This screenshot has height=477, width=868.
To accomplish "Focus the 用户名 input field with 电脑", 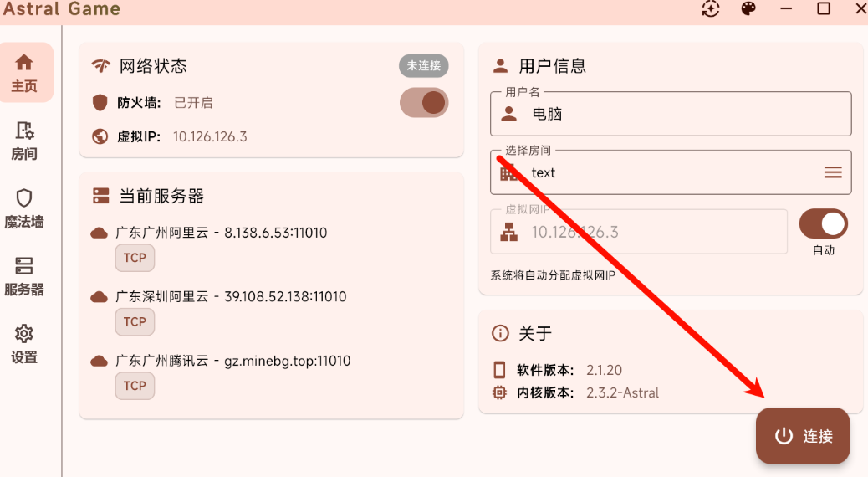I will pyautogui.click(x=671, y=114).
